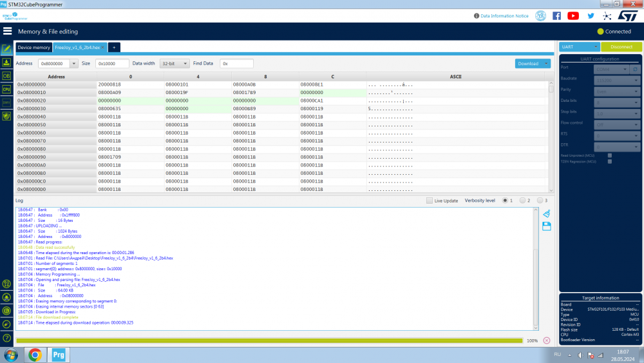Click the taskbar clock 18:07
The image size is (644, 363).
(623, 352)
